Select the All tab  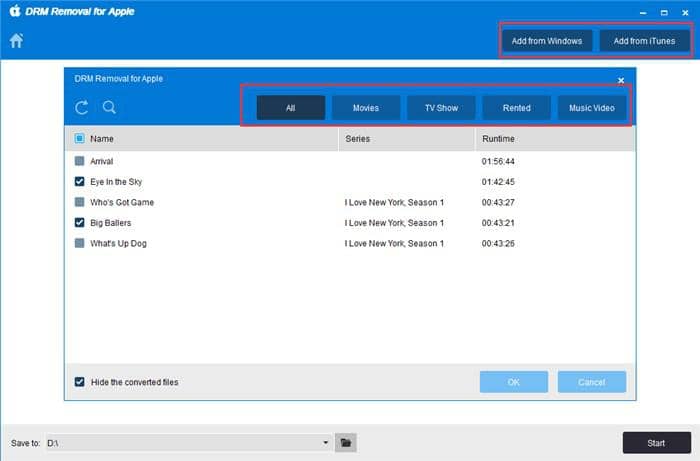[x=291, y=108]
